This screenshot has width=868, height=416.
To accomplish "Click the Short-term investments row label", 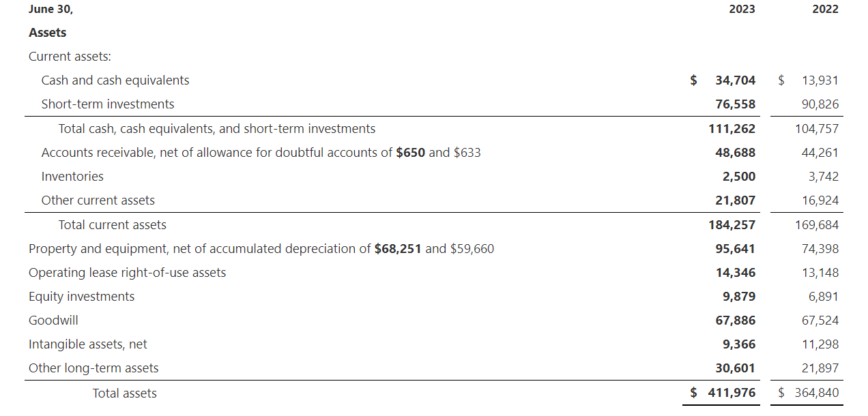I will click(108, 104).
